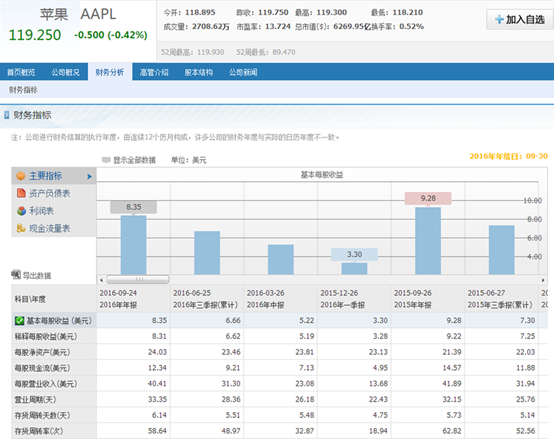Open the 高管介绍 tab
The image size is (554, 439).
click(x=154, y=72)
